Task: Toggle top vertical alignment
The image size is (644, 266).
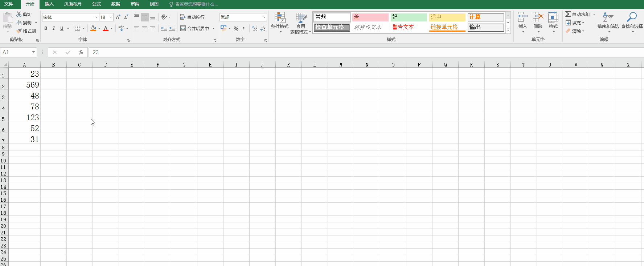Action: pyautogui.click(x=137, y=17)
